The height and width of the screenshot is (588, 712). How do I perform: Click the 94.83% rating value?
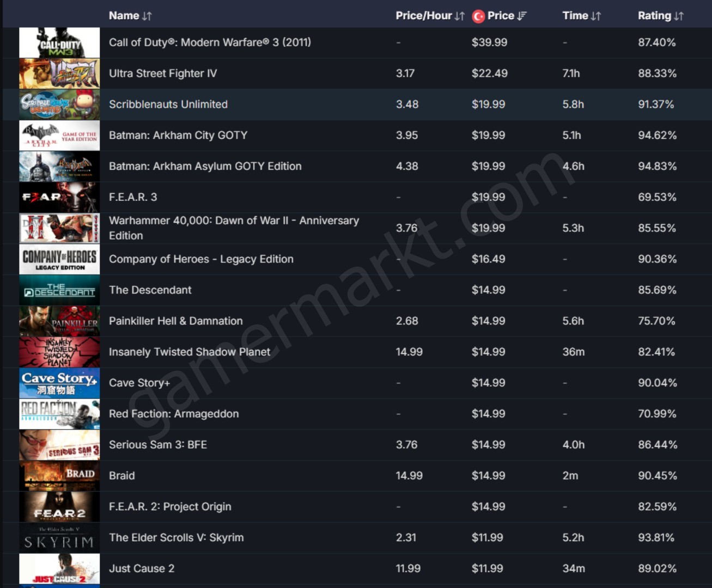658,167
